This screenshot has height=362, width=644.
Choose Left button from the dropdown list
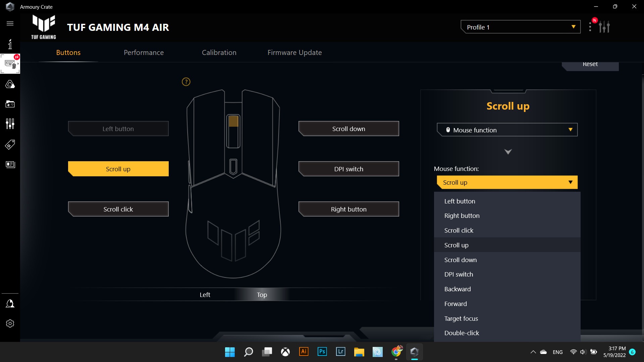coord(507,201)
